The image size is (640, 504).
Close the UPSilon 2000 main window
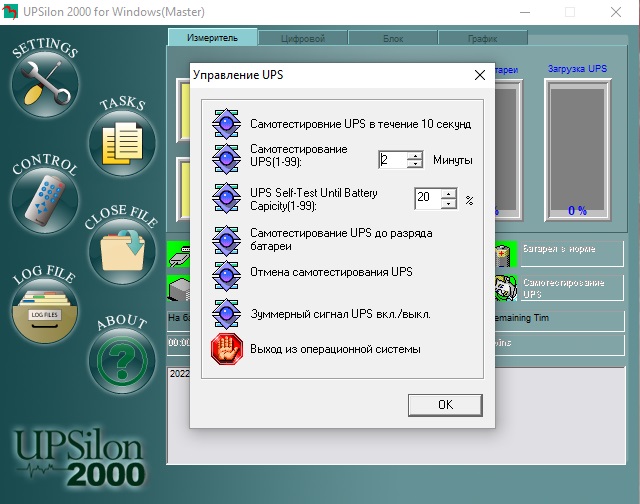[x=616, y=12]
